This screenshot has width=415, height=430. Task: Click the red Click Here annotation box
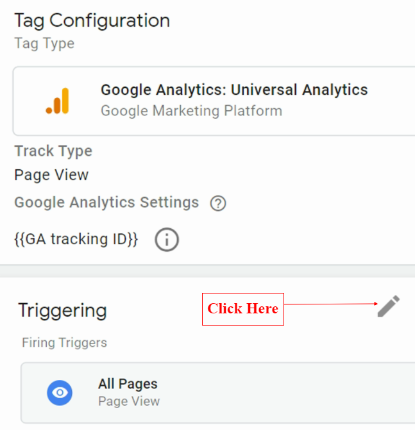click(x=243, y=309)
